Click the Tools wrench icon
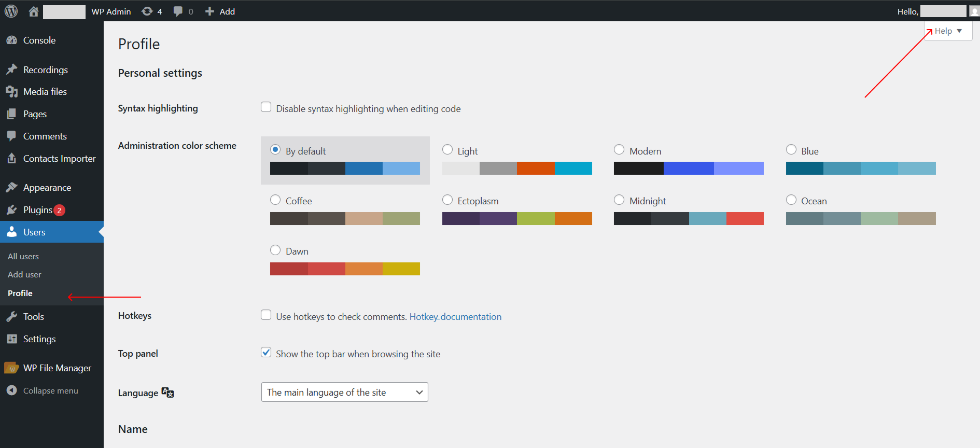 (11, 317)
